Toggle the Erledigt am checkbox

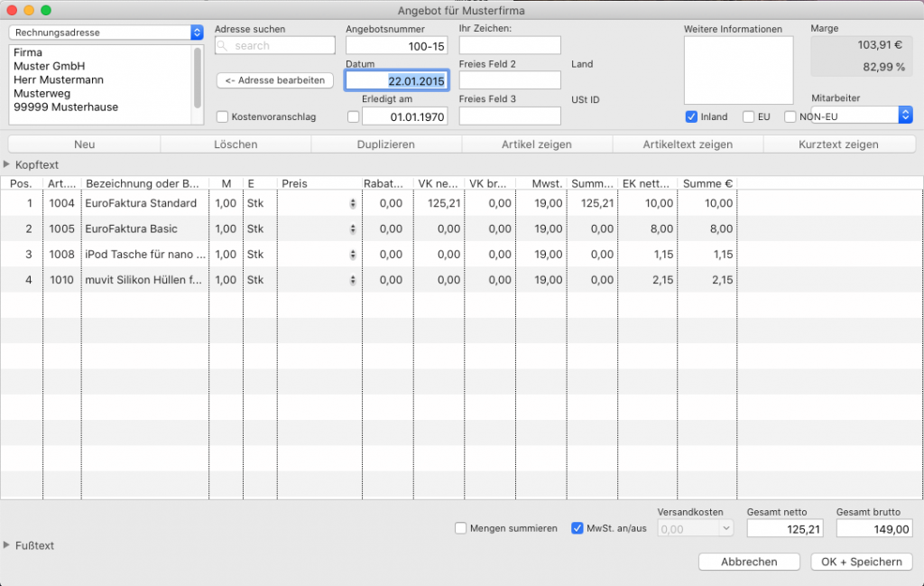[x=353, y=116]
